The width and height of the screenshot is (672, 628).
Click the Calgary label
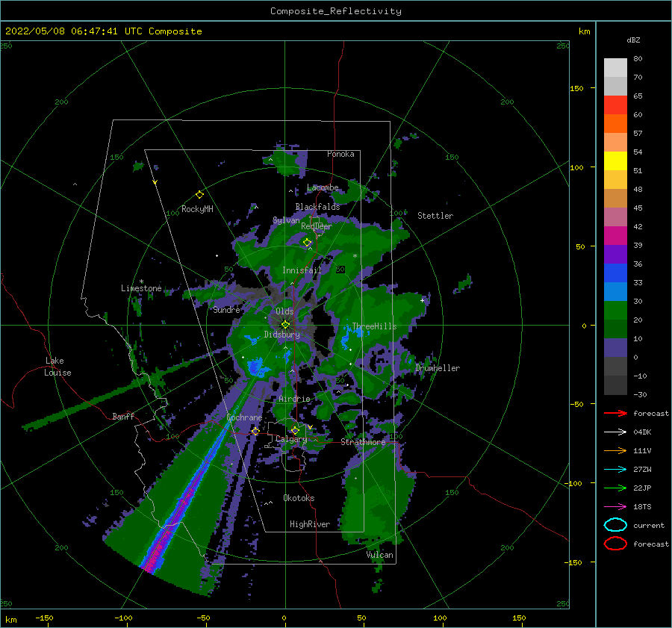coord(291,439)
